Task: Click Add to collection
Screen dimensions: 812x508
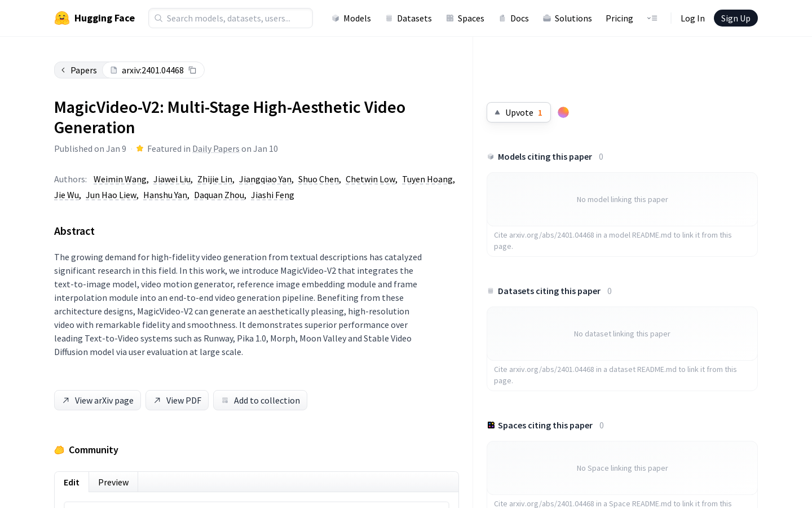Action: 260,400
